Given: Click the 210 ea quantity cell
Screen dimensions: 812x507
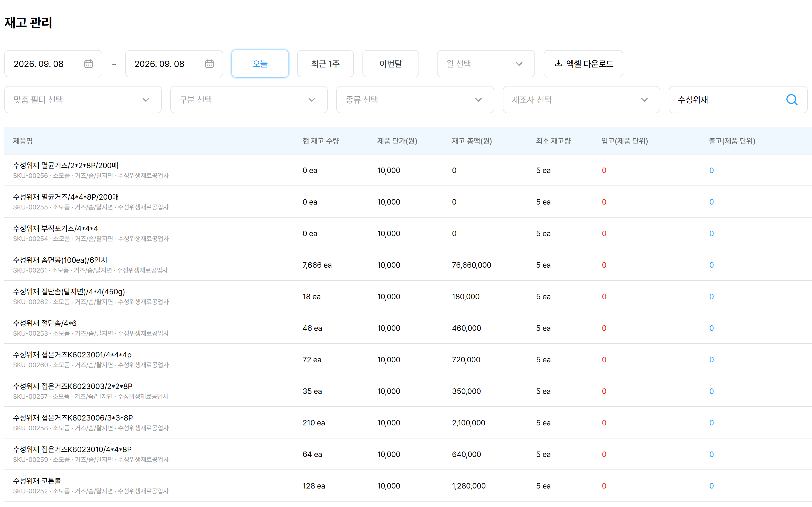Looking at the screenshot, I should pyautogui.click(x=313, y=423).
